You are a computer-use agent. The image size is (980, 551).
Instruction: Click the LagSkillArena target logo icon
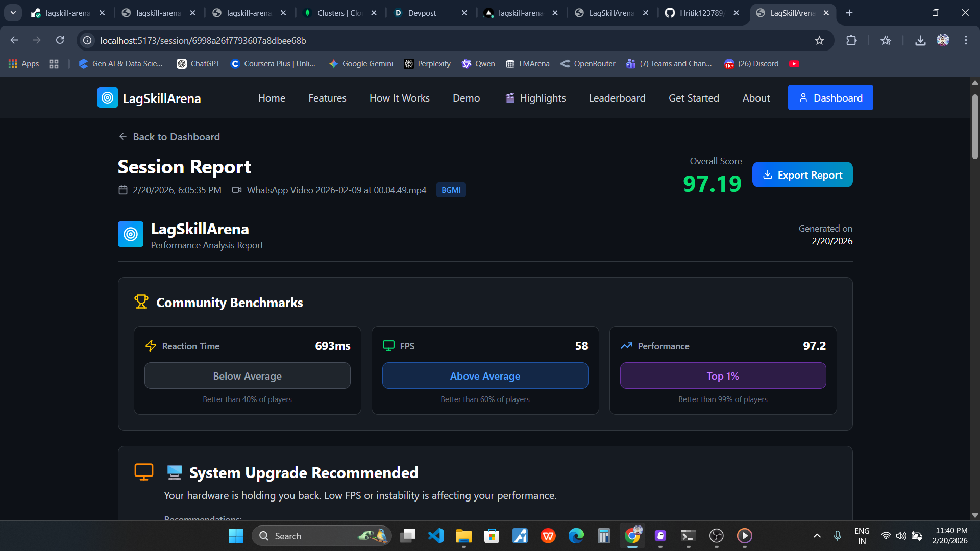coord(107,98)
